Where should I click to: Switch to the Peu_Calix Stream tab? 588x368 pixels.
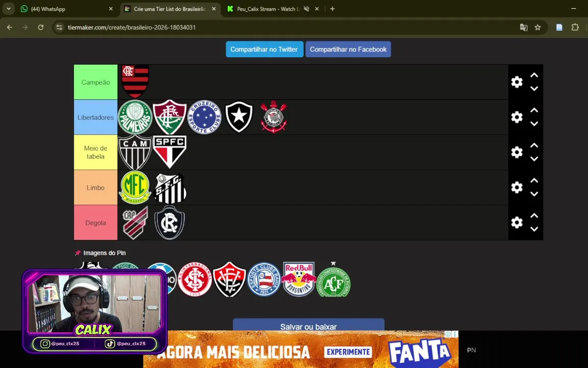(273, 9)
